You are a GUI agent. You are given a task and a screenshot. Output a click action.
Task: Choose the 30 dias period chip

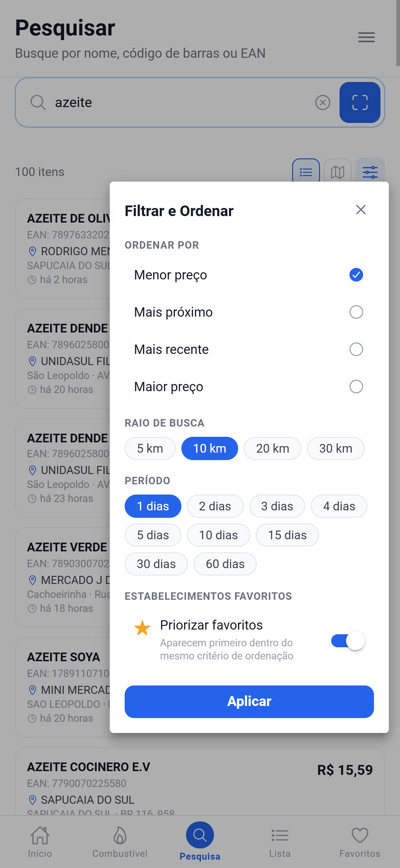click(x=156, y=564)
